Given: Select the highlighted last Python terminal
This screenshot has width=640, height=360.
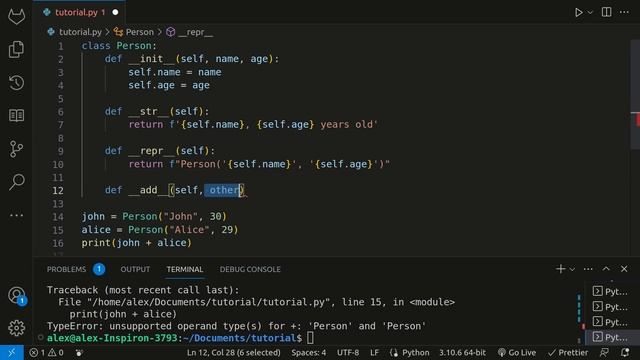Looking at the screenshot, I should (x=611, y=337).
